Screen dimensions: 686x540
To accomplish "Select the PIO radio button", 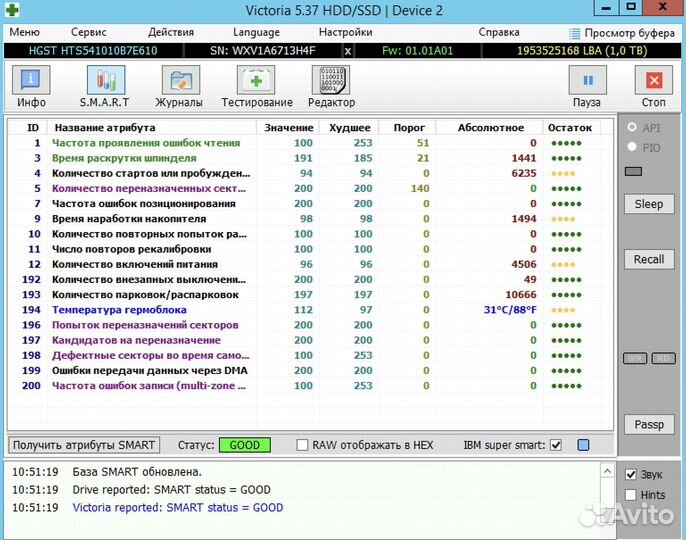I will click(631, 147).
